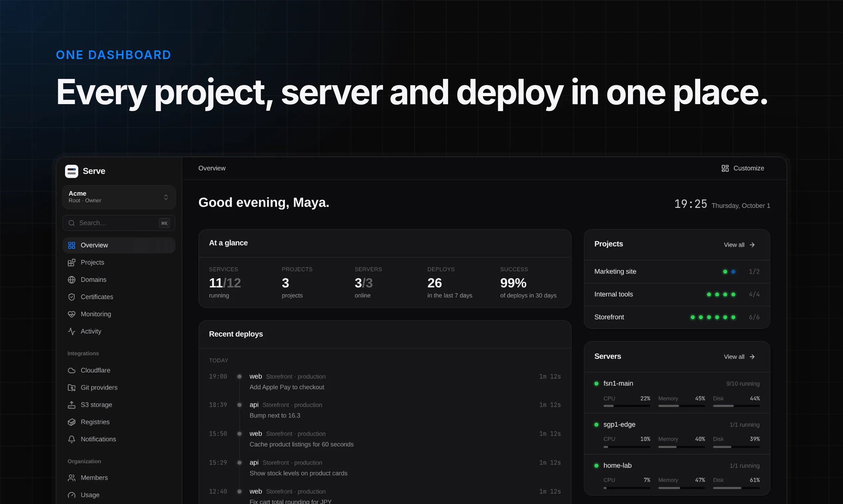
Task: Open deploy 'Add Apple Pay to checkout'
Action: tap(385, 382)
